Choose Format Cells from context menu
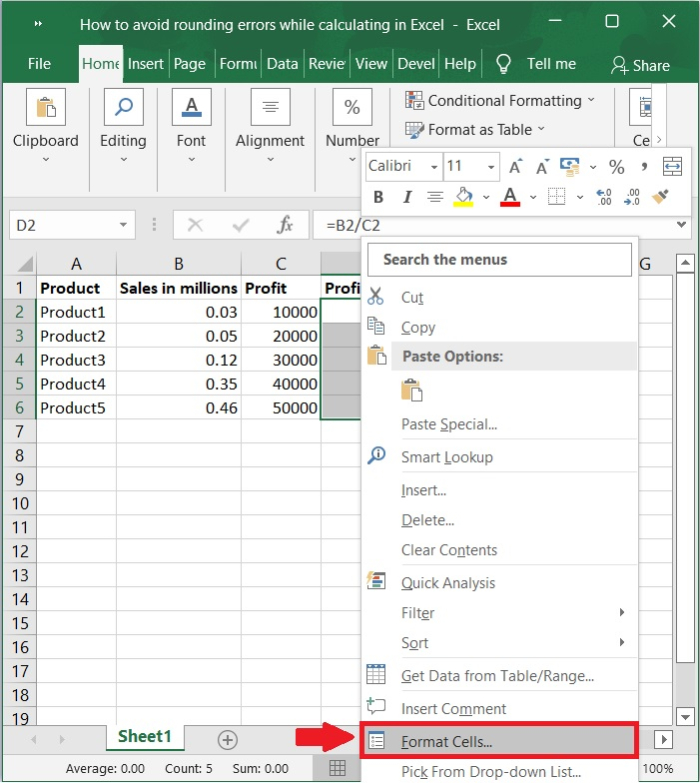The width and height of the screenshot is (700, 783). pos(447,742)
